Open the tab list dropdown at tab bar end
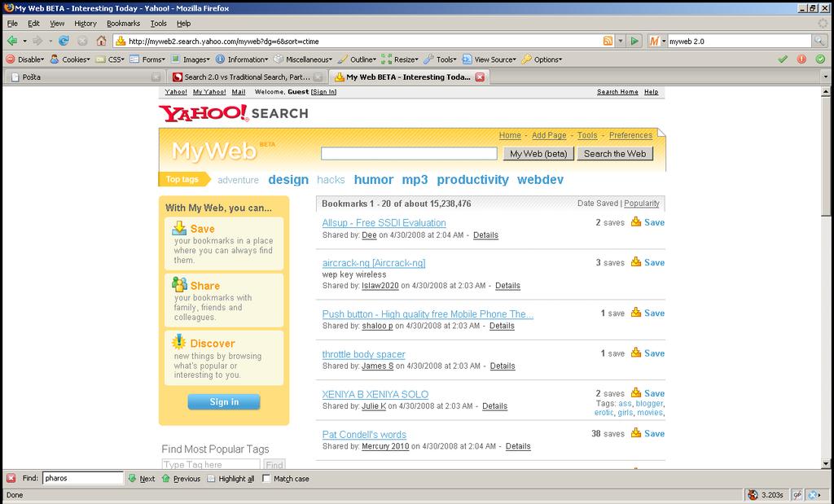This screenshot has height=504, width=834. coord(826,77)
